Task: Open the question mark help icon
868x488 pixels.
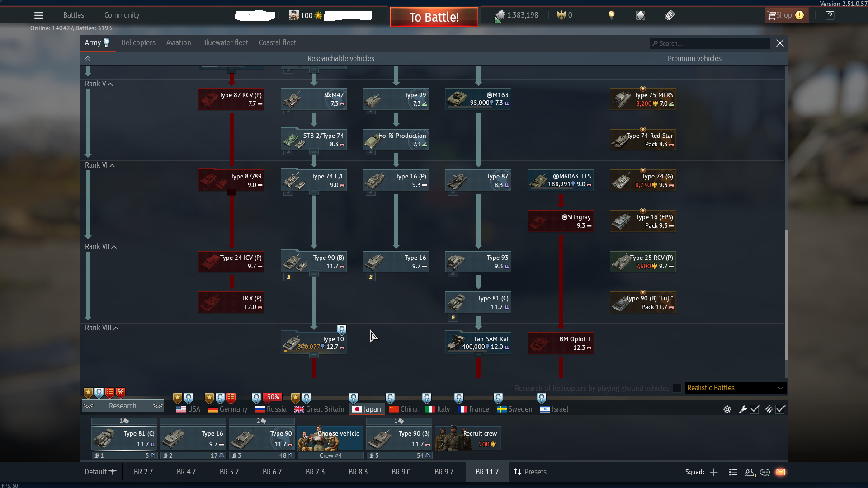Action: 830,15
